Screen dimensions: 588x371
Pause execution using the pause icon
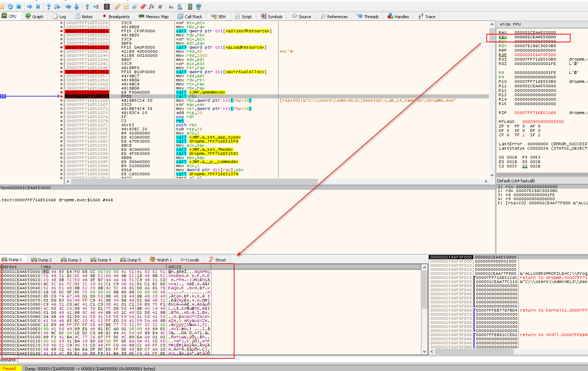coord(38,7)
